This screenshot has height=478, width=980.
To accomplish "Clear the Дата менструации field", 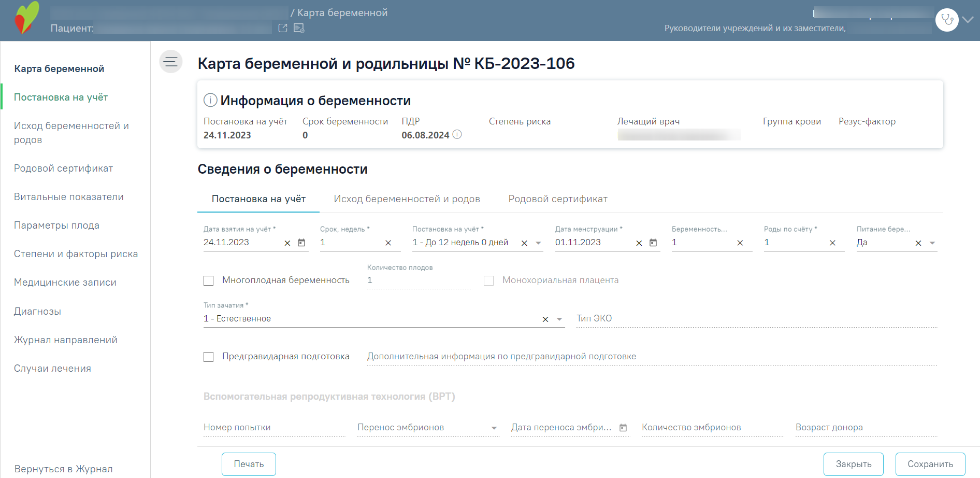I will 639,243.
